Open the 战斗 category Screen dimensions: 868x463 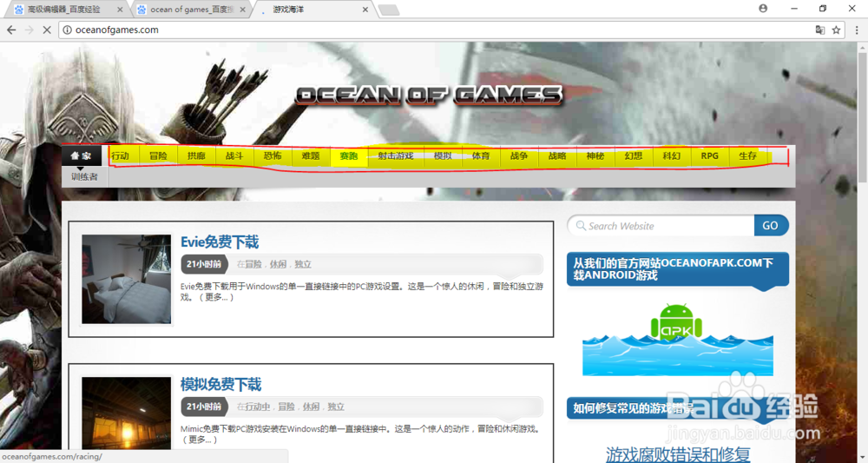coord(234,156)
